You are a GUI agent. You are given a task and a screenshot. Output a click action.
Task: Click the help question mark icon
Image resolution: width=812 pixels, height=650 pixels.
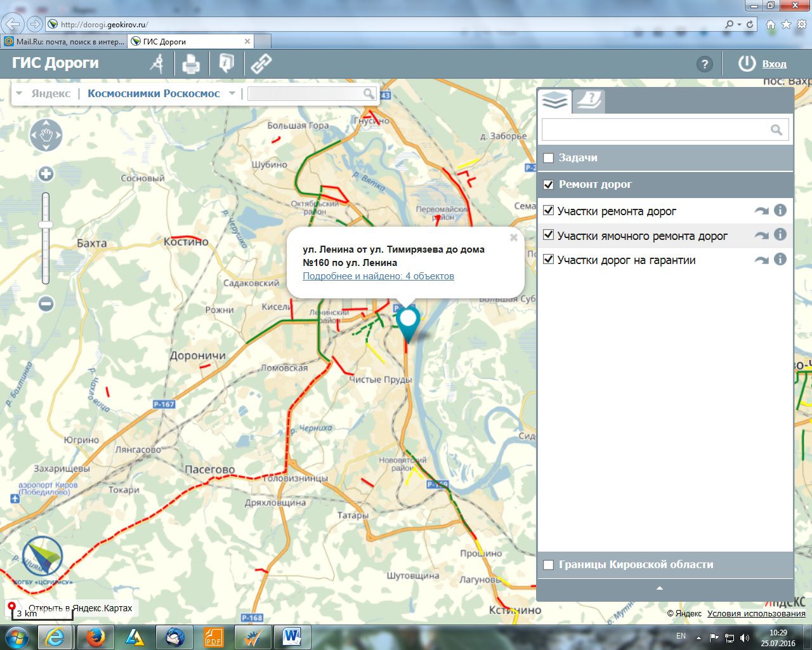704,64
